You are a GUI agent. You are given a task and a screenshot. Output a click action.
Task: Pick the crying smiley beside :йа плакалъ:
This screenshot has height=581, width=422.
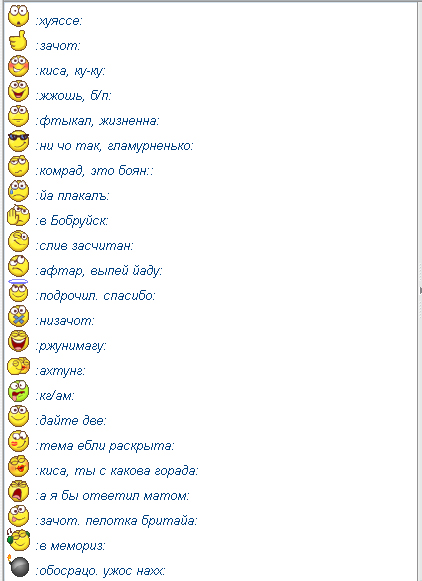tap(18, 191)
